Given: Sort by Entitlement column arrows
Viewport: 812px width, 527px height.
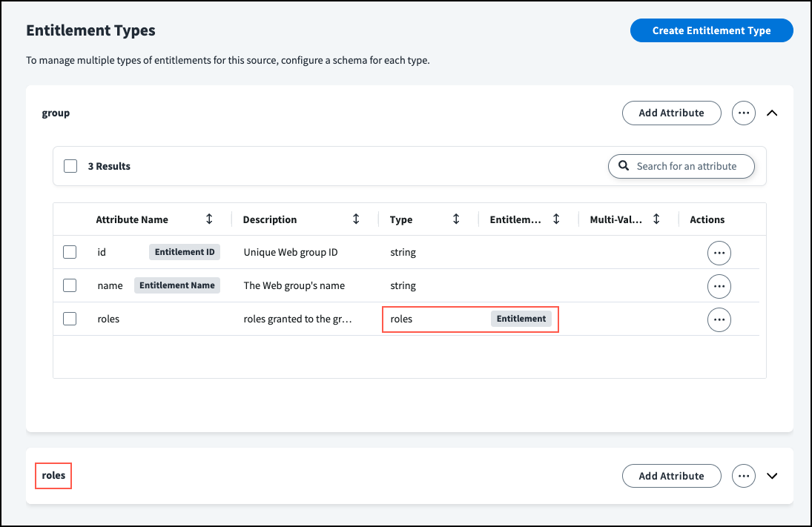Looking at the screenshot, I should point(556,219).
